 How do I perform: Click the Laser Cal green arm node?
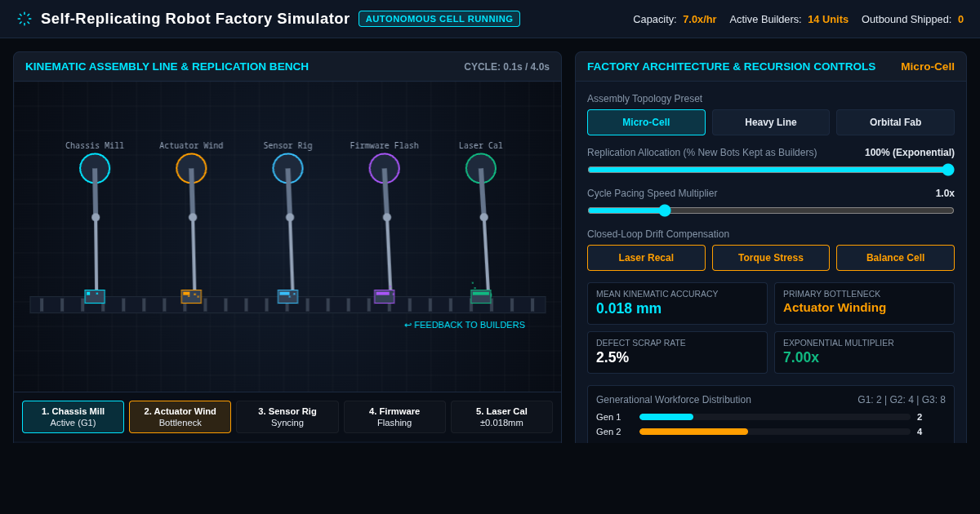480,168
